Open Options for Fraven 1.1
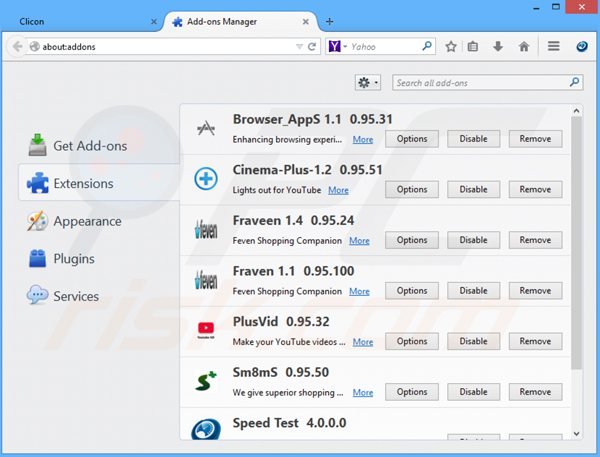The image size is (600, 457). point(412,291)
